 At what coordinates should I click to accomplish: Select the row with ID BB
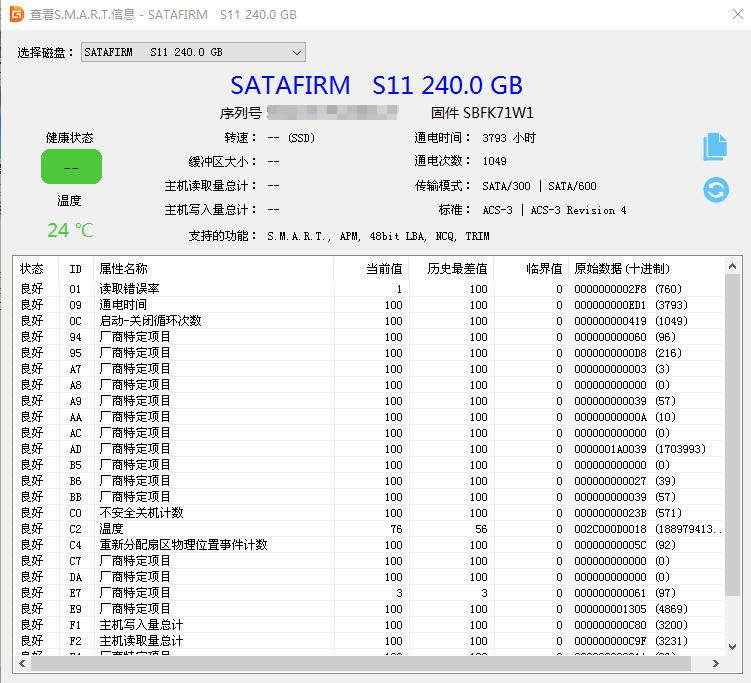369,497
